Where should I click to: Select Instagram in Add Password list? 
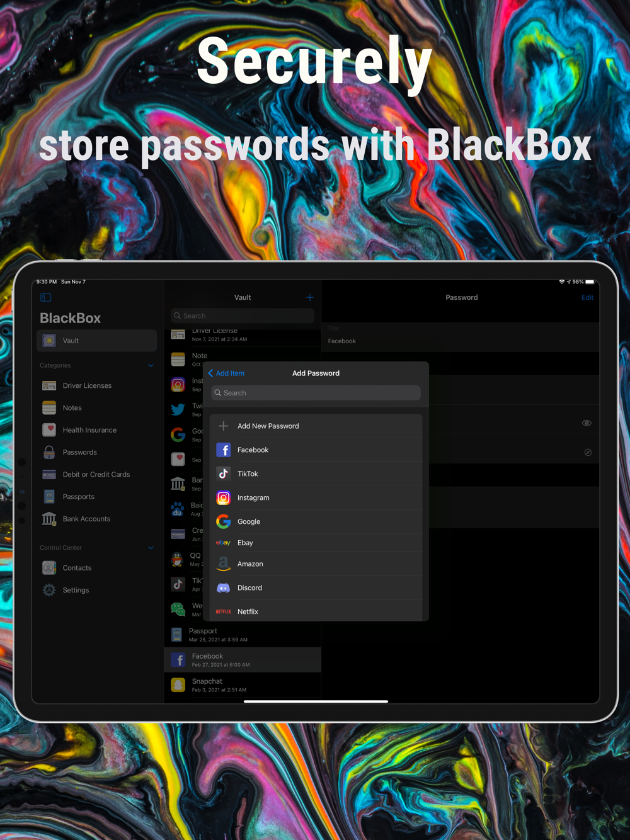point(316,498)
